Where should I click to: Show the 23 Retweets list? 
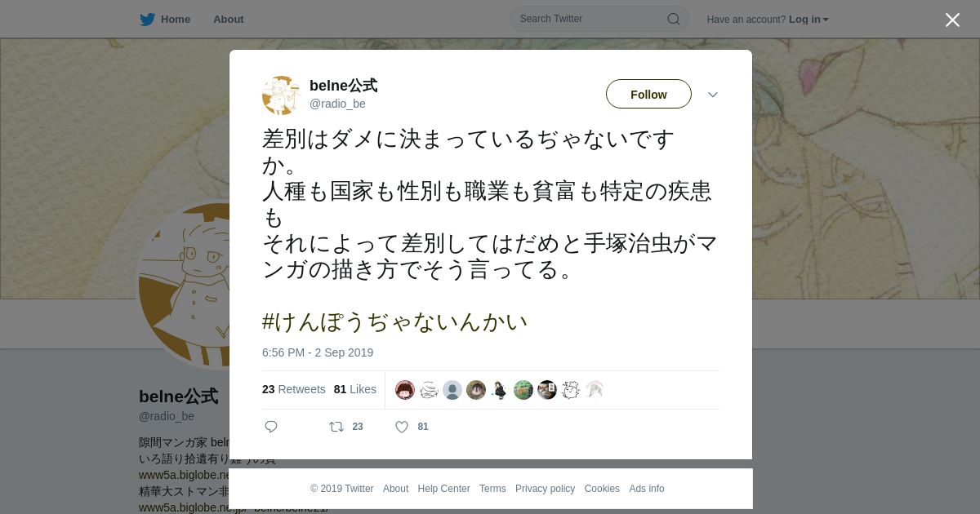point(294,389)
